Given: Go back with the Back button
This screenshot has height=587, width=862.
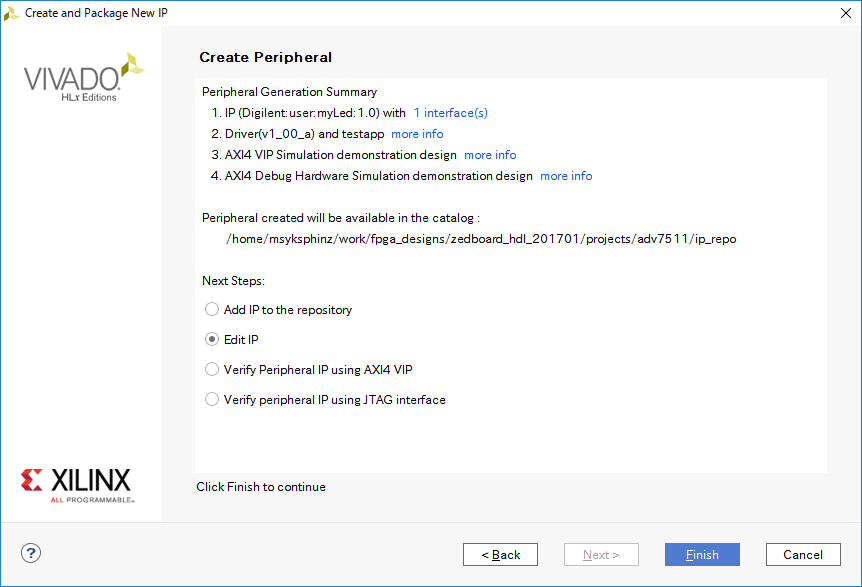Looking at the screenshot, I should (x=500, y=555).
